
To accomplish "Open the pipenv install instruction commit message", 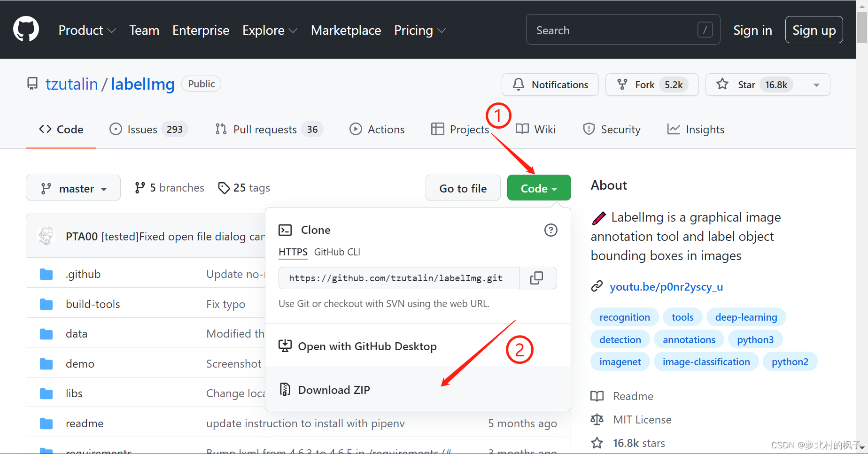I will (305, 423).
